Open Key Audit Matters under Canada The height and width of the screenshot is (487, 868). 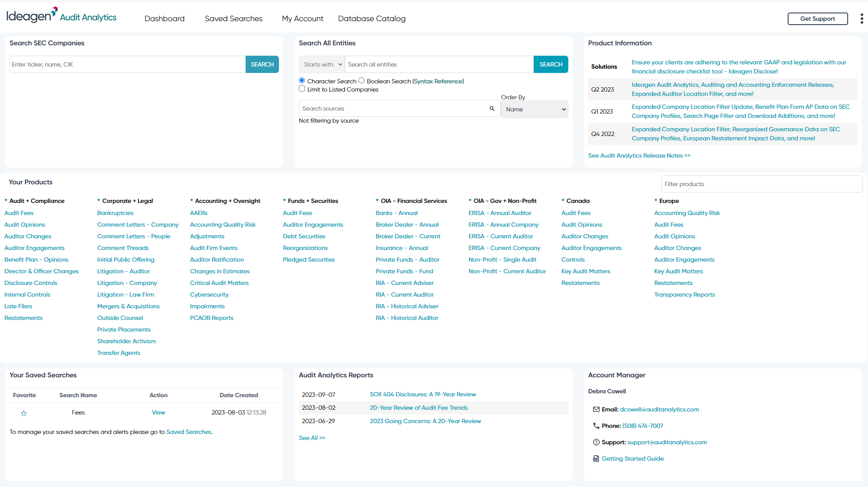click(586, 271)
